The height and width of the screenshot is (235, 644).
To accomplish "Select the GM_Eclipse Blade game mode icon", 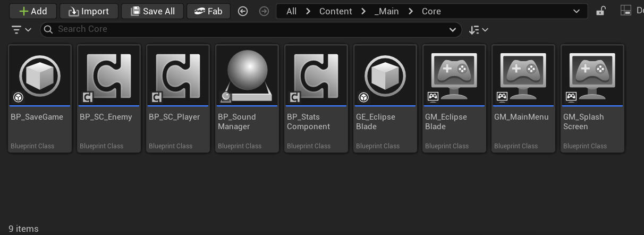I will tap(454, 75).
